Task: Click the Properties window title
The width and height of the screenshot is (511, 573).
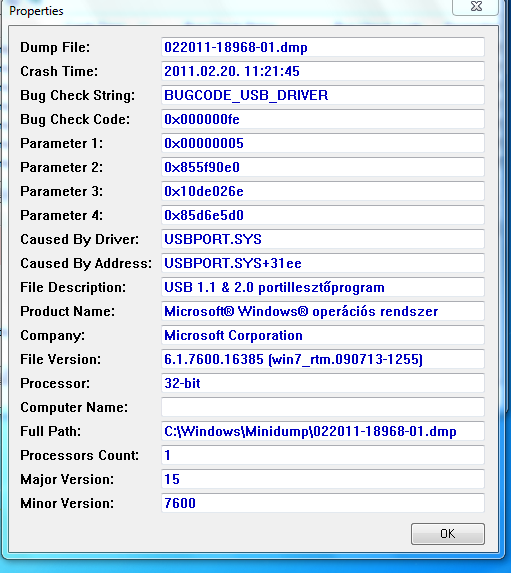Action: coord(36,11)
